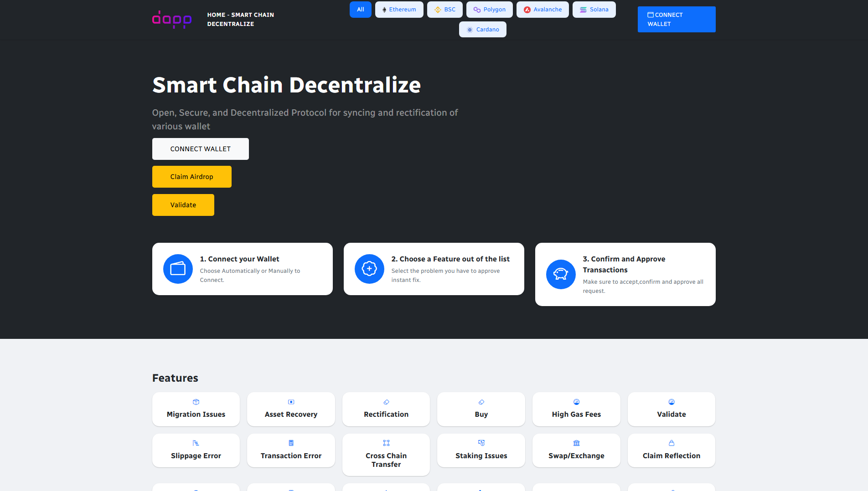Image resolution: width=868 pixels, height=491 pixels.
Task: Open the Slippage Error feature card
Action: (x=196, y=450)
